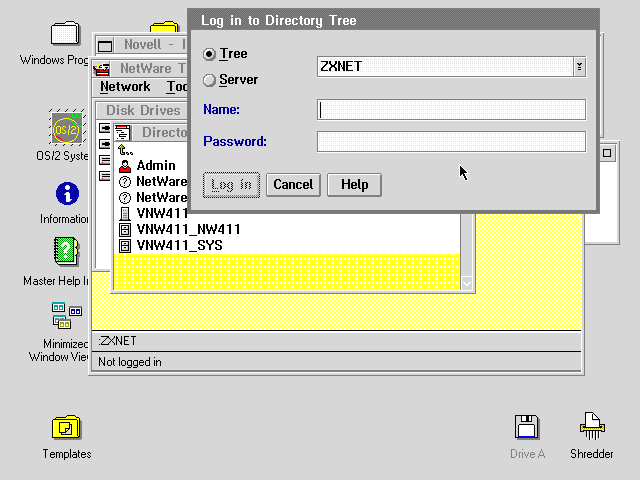Click the first NetWare question-mark icon

pos(125,182)
